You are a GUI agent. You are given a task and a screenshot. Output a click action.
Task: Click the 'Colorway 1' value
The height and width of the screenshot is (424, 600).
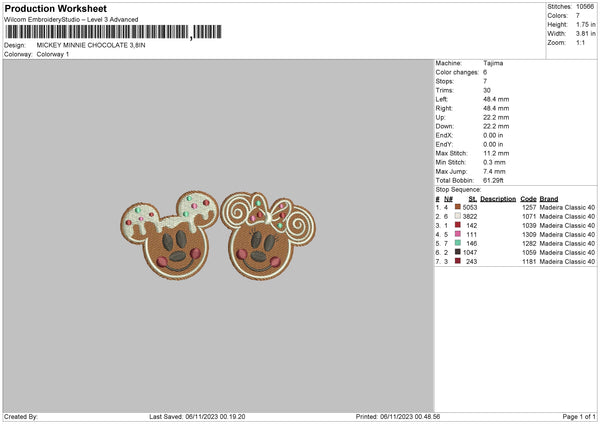(53, 54)
